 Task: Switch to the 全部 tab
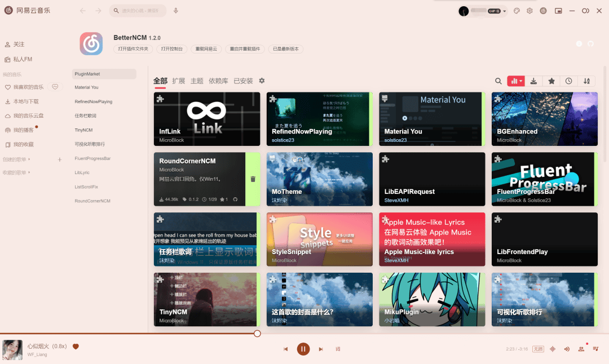click(160, 81)
